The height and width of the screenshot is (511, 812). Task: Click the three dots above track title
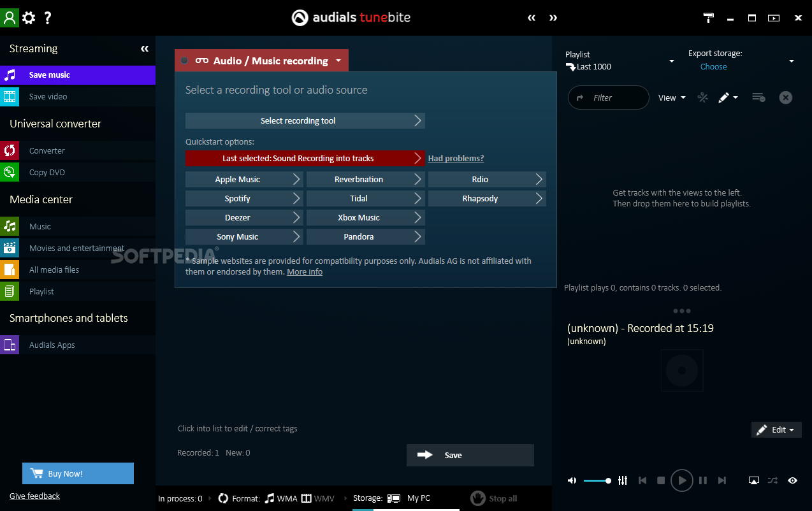coord(681,311)
